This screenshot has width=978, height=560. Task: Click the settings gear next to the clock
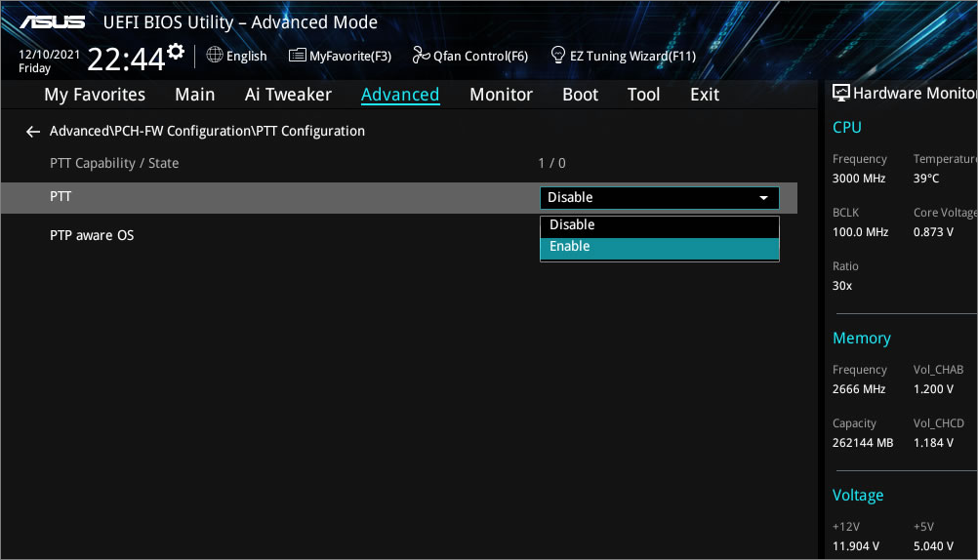click(x=176, y=51)
